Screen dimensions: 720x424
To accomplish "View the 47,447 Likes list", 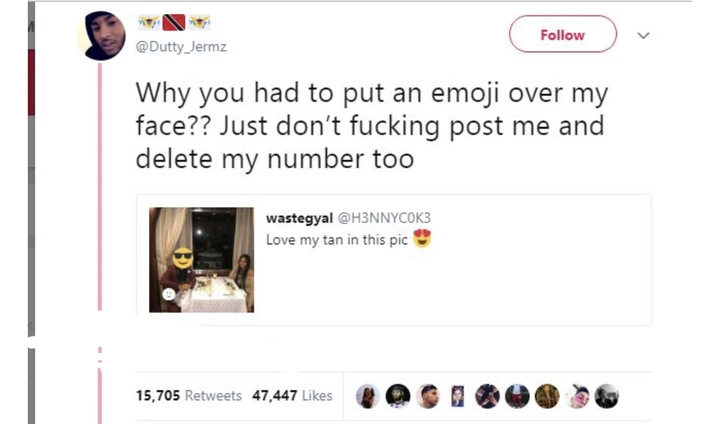I will [292, 396].
